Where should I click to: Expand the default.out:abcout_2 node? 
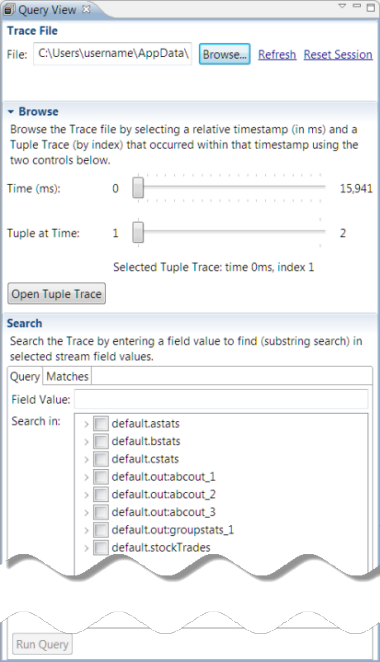point(86,495)
